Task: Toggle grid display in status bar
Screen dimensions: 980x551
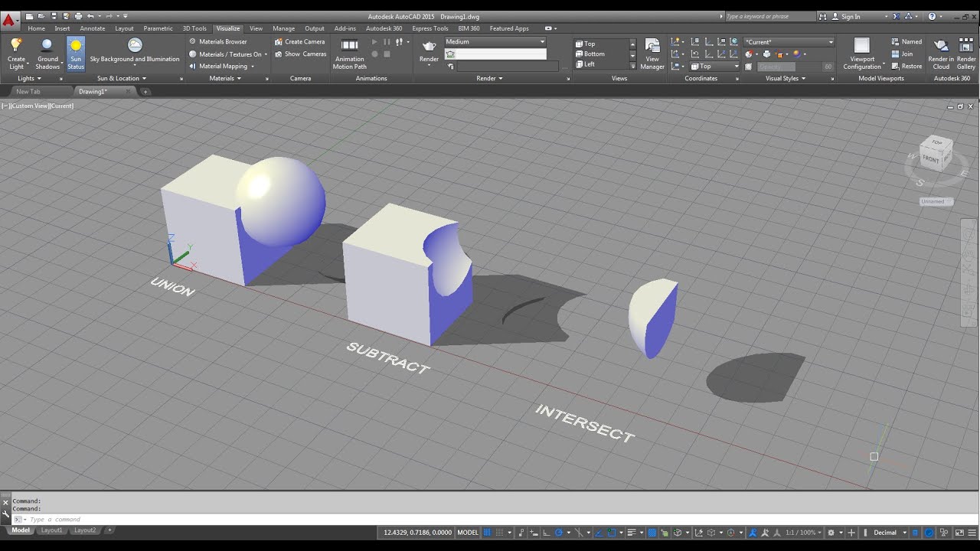Action: 487,532
